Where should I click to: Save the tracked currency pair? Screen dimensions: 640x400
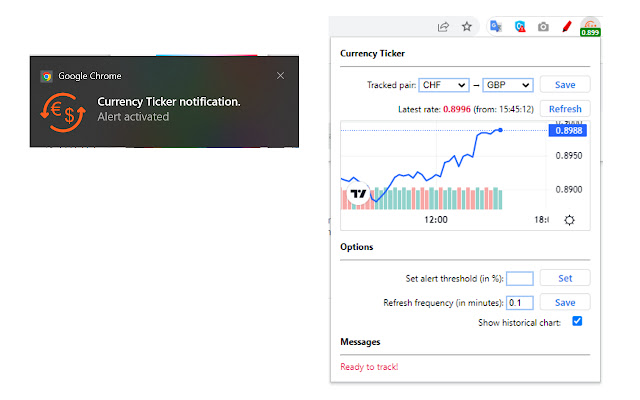tap(565, 85)
